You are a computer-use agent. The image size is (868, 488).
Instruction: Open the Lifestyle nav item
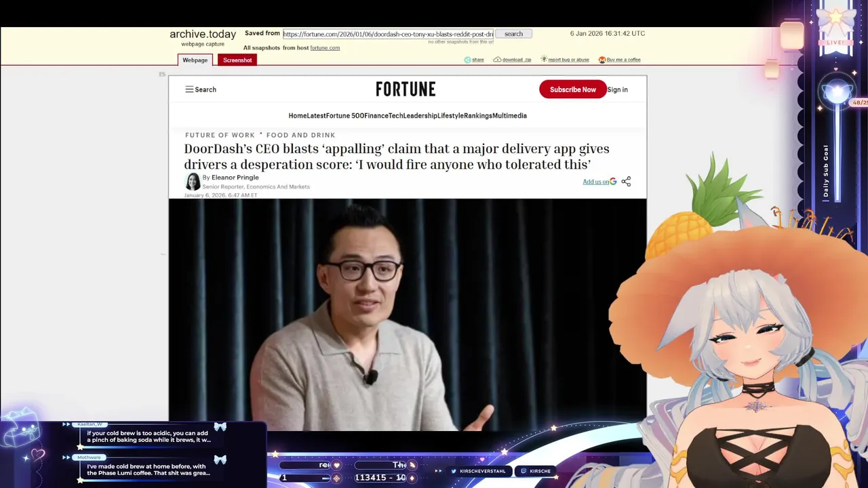pyautogui.click(x=450, y=116)
